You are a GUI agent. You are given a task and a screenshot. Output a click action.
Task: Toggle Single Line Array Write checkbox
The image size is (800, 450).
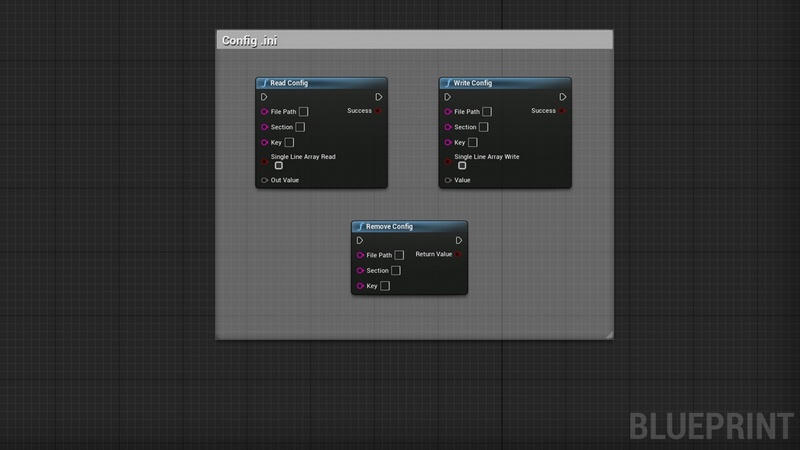pos(463,166)
